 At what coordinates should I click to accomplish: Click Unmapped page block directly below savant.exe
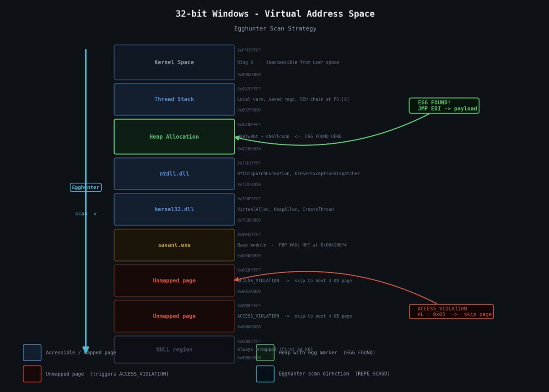click(x=174, y=281)
